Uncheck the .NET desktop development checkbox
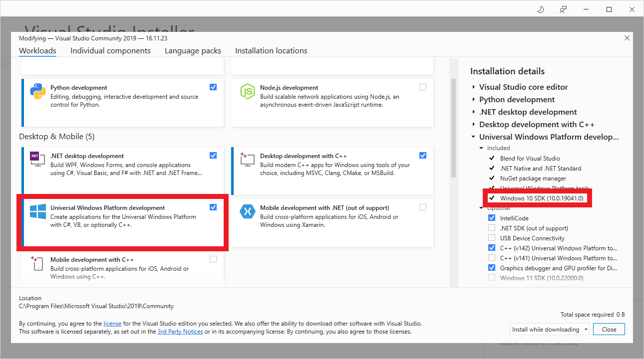The width and height of the screenshot is (644, 359). (x=213, y=155)
